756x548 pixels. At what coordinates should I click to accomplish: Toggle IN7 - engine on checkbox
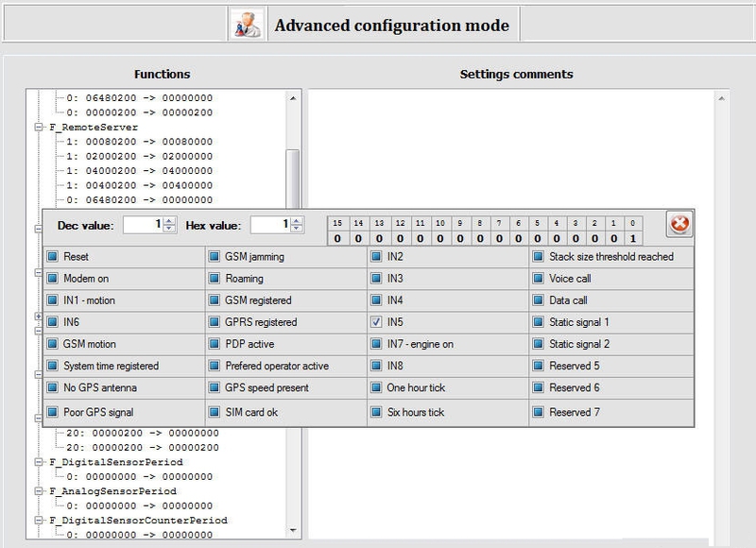coord(376,344)
